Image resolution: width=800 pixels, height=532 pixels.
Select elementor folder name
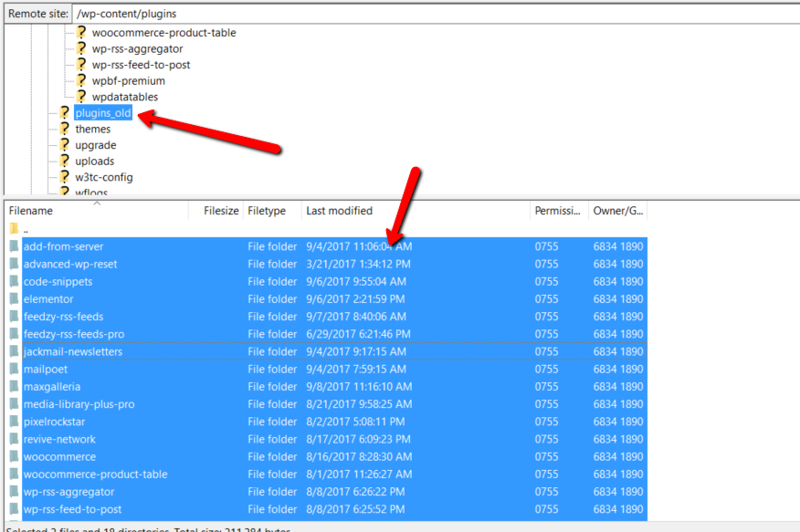48,299
